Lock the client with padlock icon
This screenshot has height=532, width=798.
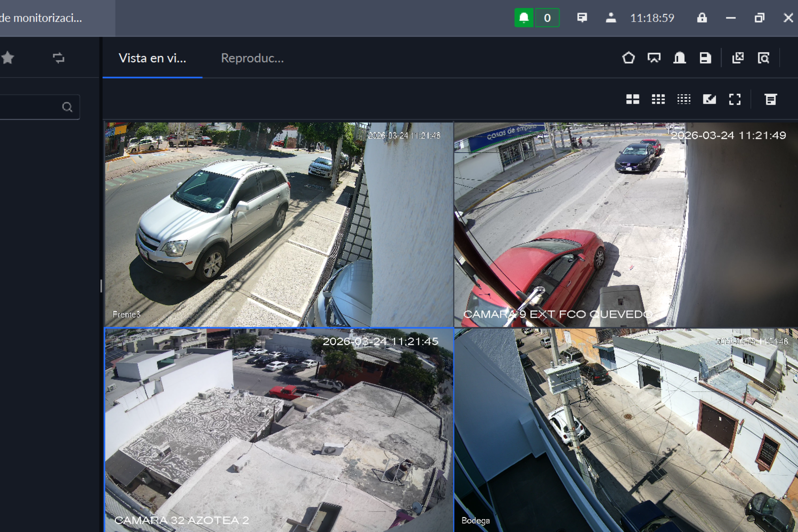click(x=702, y=18)
